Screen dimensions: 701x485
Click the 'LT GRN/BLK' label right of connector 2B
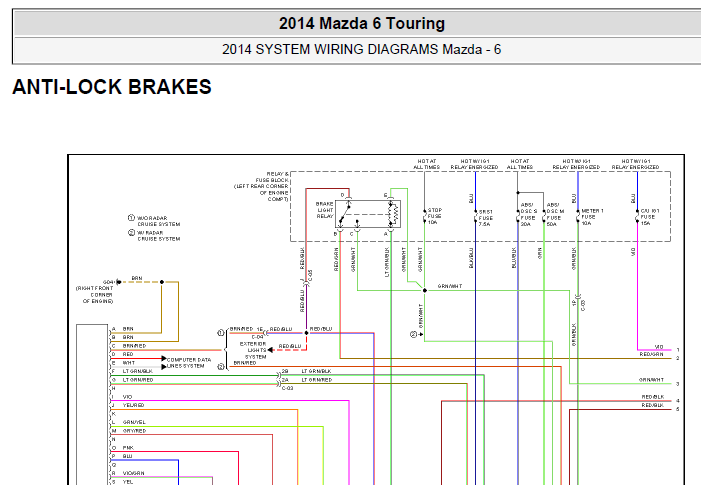click(317, 371)
